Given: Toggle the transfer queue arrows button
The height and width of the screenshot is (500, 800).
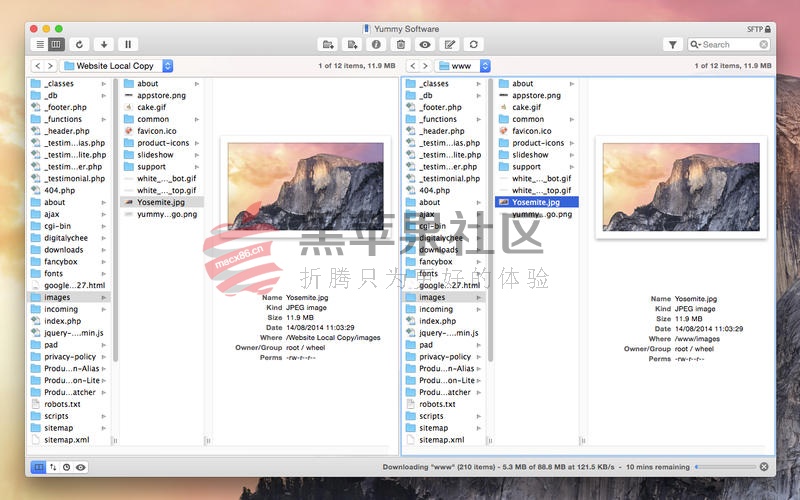Looking at the screenshot, I should pos(53,467).
